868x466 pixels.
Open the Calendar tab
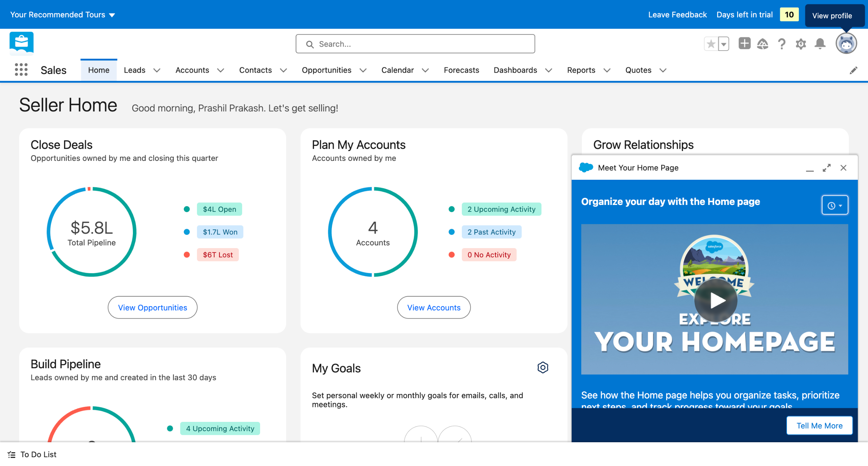397,70
